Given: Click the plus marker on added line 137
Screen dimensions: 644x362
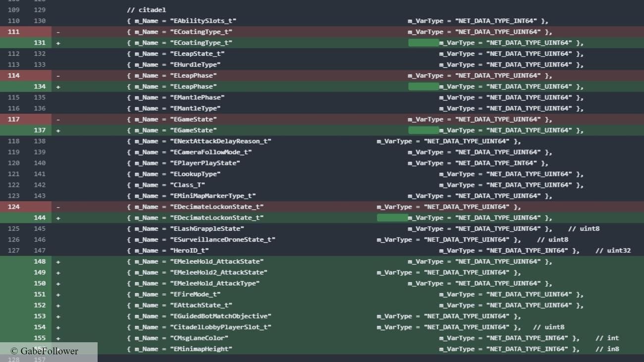Looking at the screenshot, I should point(58,130).
